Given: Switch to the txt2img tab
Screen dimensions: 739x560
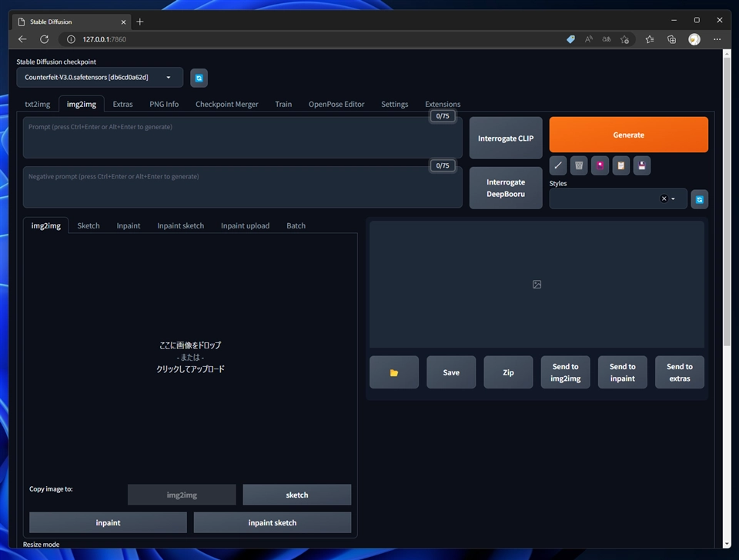Looking at the screenshot, I should [x=37, y=104].
